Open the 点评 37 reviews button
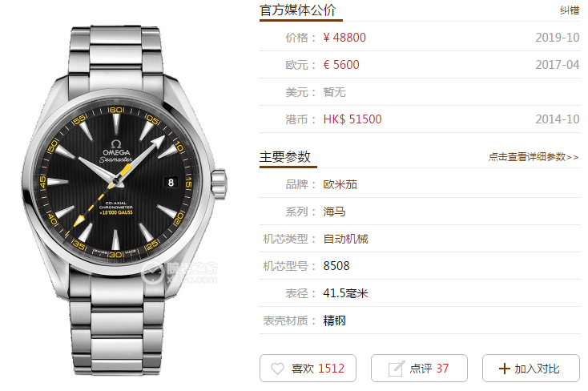The width and height of the screenshot is (588, 391). (419, 368)
